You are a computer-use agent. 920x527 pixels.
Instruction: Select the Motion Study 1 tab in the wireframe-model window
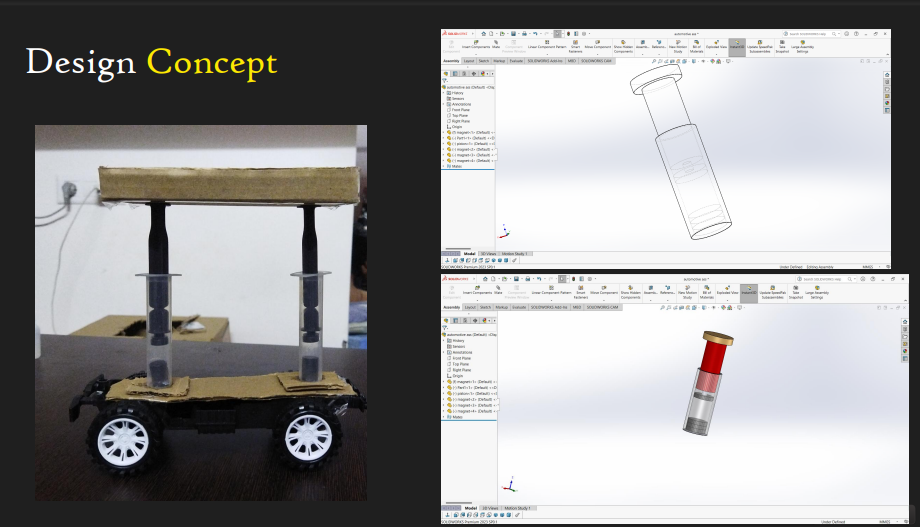[x=515, y=254]
